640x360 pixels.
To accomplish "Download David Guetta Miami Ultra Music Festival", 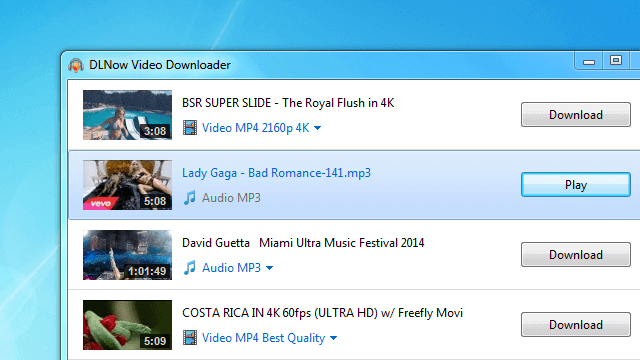I will [576, 255].
